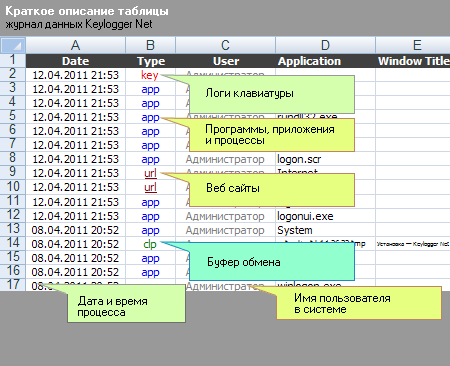
Task: Select row 1 header
Action: tap(13, 60)
